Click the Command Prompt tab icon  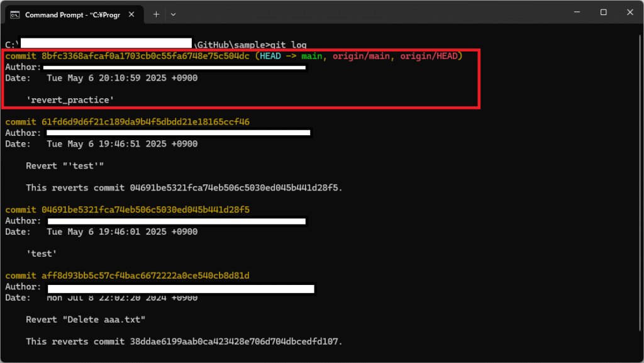tap(15, 14)
